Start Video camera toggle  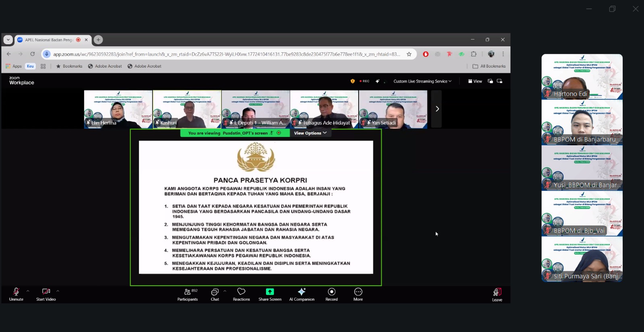[x=46, y=294]
